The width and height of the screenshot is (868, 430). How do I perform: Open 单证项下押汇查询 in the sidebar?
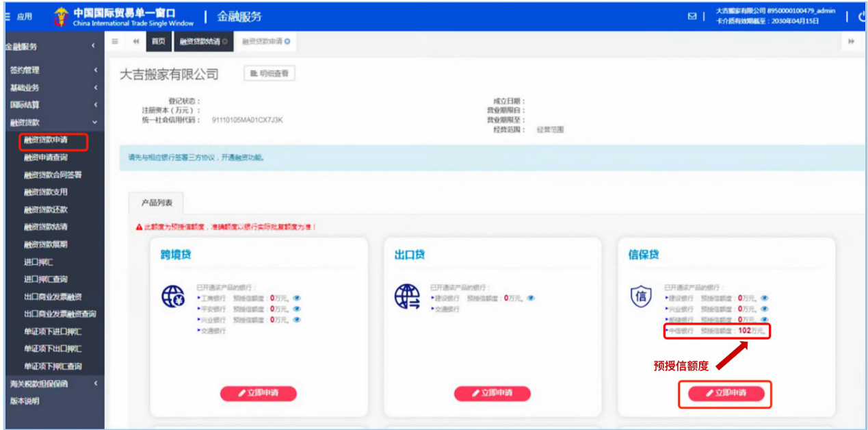point(53,366)
